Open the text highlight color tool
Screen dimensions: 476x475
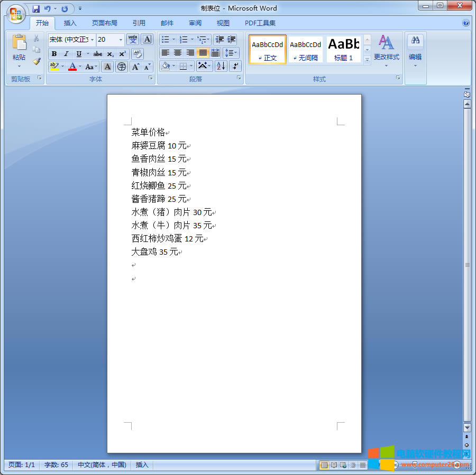56,66
